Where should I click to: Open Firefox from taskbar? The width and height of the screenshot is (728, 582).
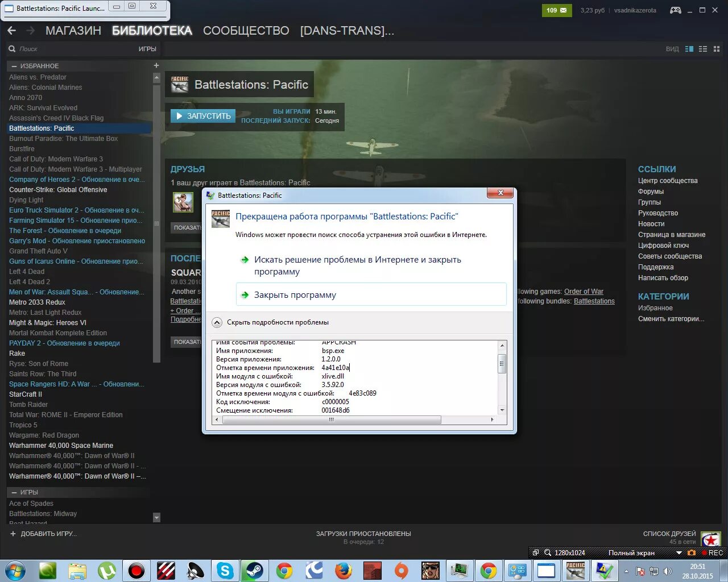[x=343, y=570]
